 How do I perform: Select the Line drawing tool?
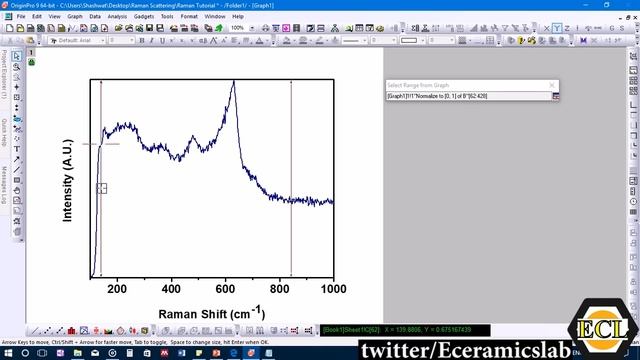point(17,169)
